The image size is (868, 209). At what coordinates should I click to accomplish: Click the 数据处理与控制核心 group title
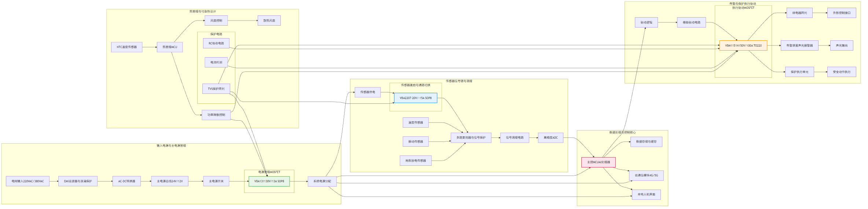click(x=622, y=132)
